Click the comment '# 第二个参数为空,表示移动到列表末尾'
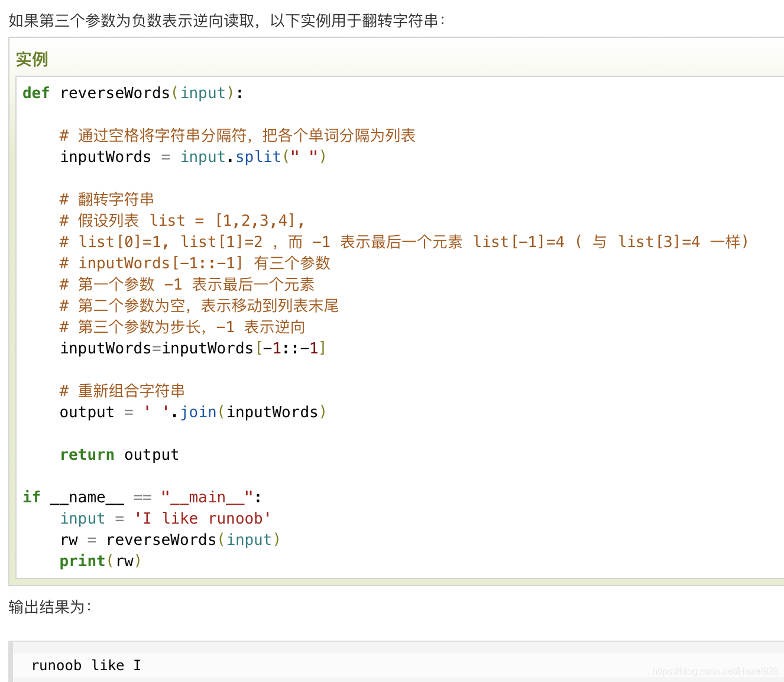The width and height of the screenshot is (784, 682). pos(199,306)
